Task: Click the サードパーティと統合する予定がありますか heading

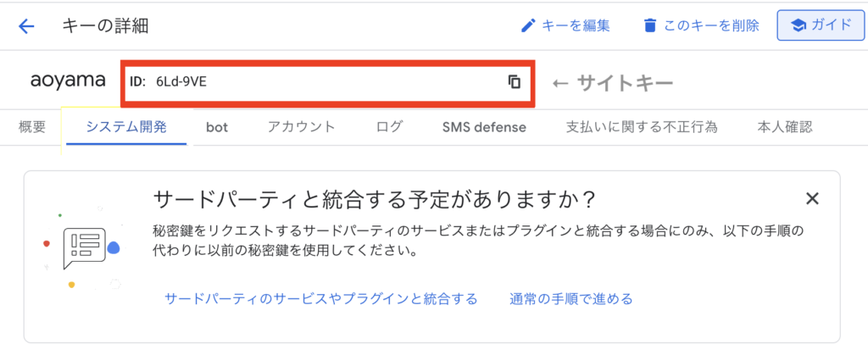Action: [374, 201]
